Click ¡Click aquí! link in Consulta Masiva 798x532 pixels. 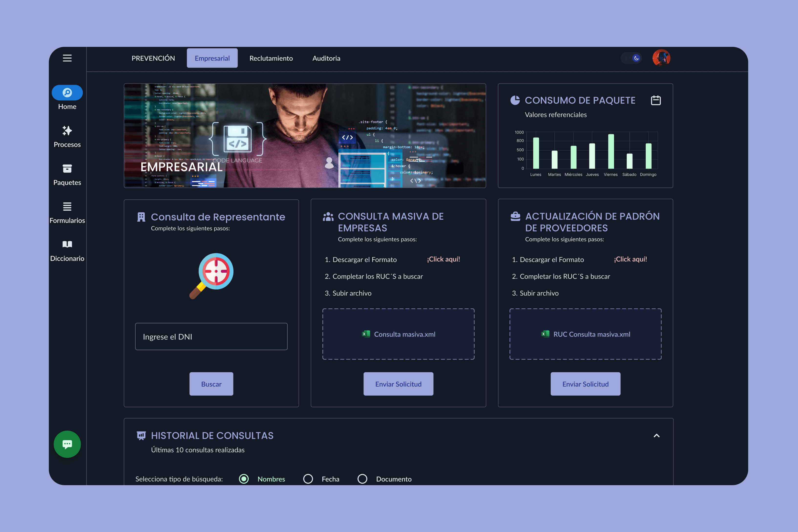[443, 259]
